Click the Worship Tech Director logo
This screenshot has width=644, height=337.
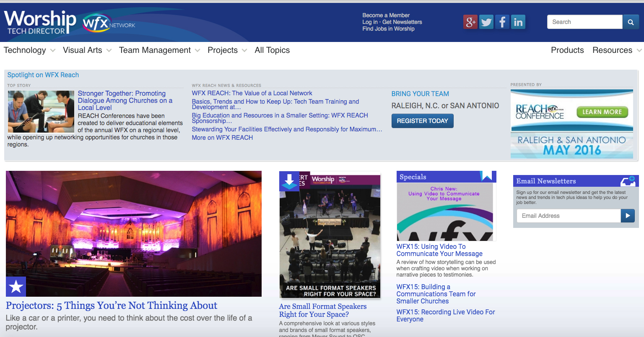coord(40,22)
